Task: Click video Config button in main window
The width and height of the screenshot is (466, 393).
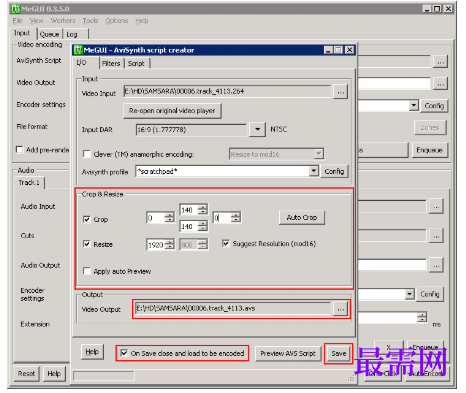Action: click(x=434, y=106)
